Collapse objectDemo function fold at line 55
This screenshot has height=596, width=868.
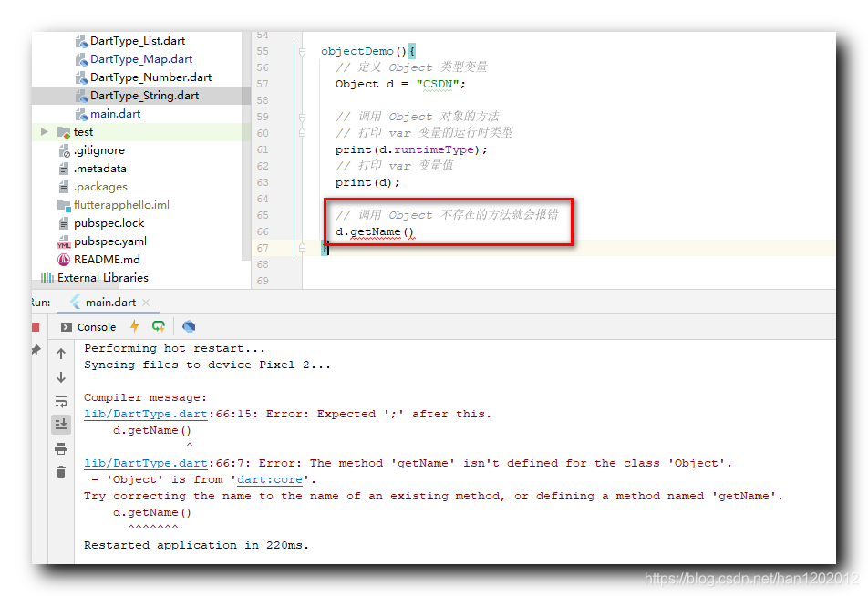302,51
